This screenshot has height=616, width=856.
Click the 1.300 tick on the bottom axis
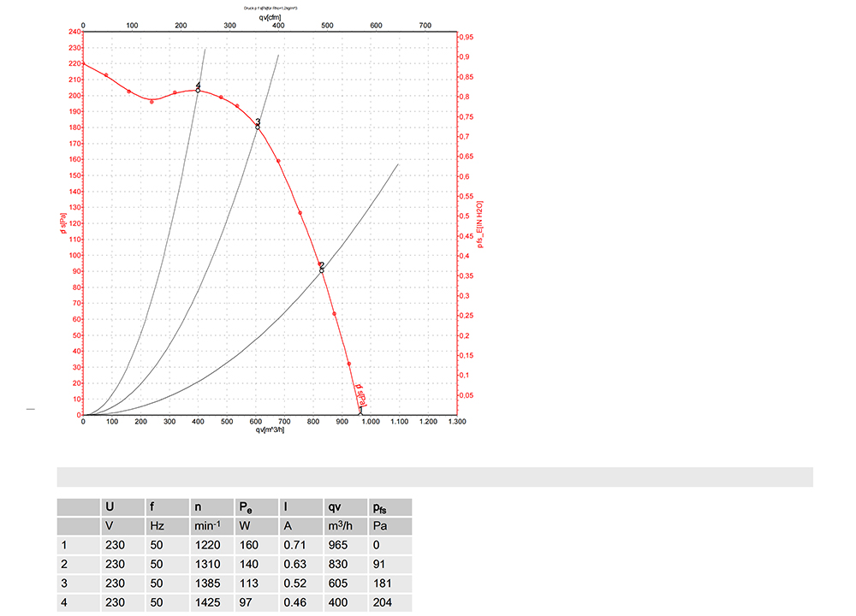click(456, 422)
